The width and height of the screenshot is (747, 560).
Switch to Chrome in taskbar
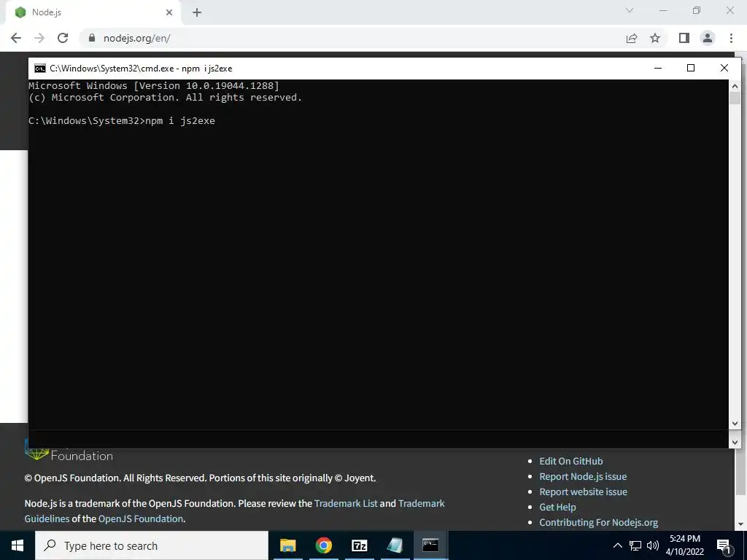[x=323, y=545]
